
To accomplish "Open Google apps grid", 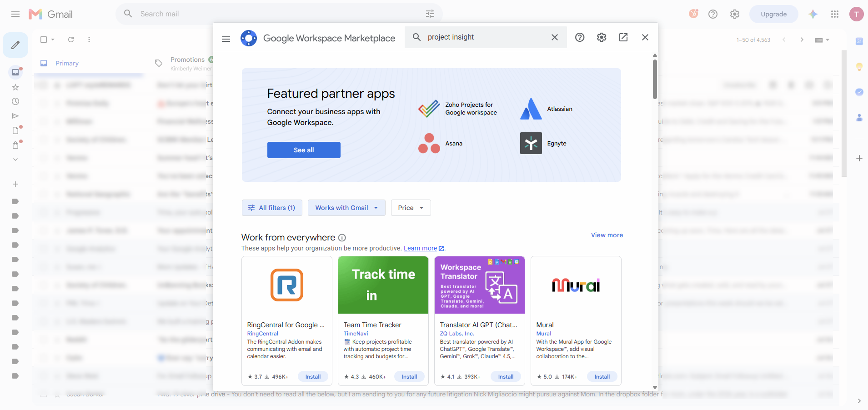I will 835,14.
